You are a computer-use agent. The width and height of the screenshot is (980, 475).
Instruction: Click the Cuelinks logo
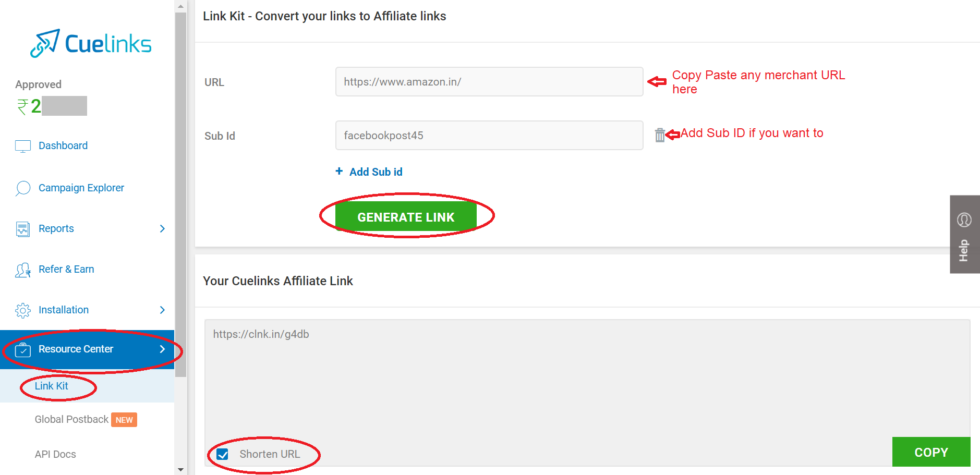point(90,43)
